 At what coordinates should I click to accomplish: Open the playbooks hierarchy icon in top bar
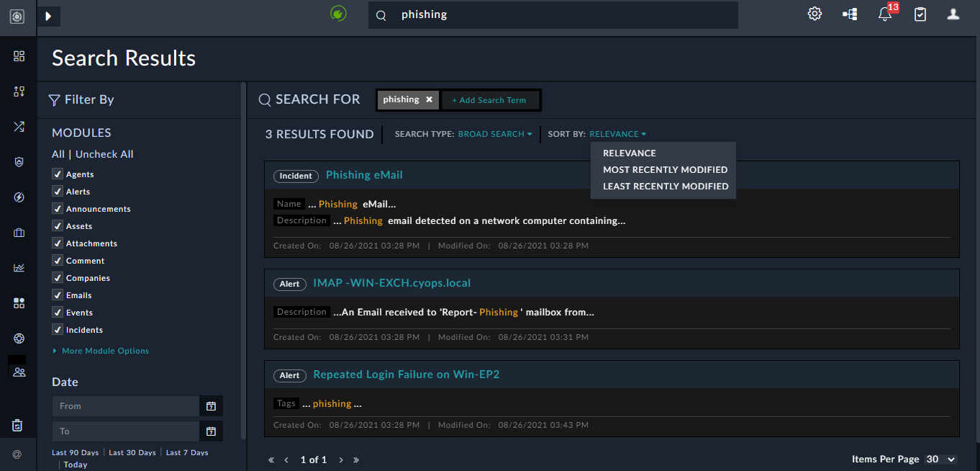[850, 14]
